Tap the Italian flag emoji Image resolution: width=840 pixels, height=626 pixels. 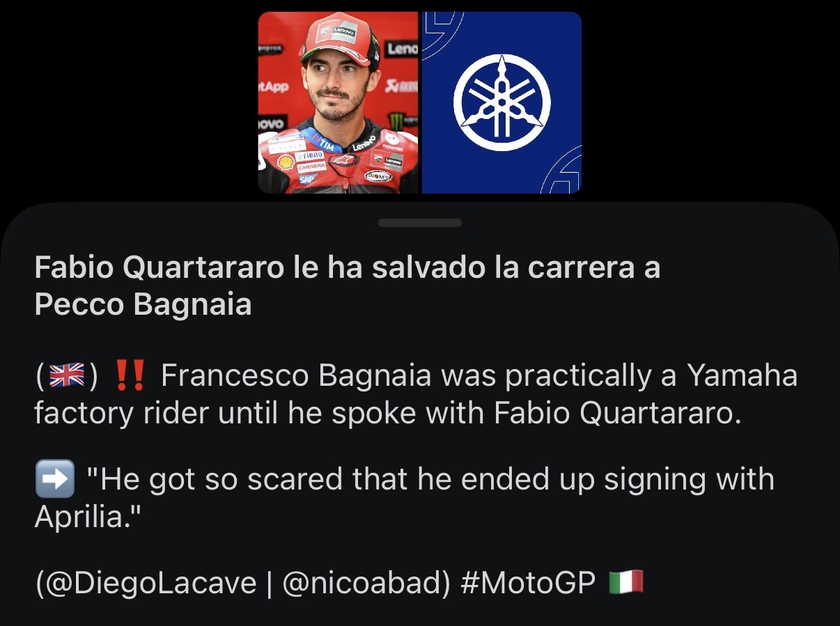(x=626, y=582)
